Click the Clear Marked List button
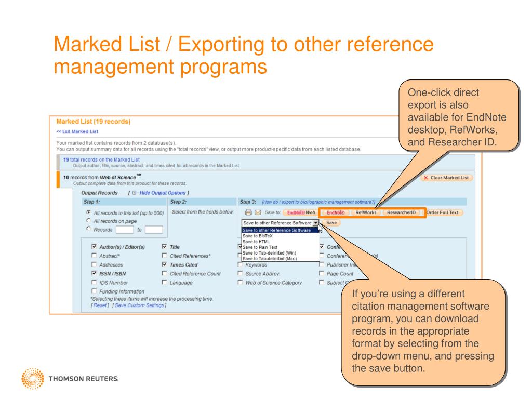 coord(446,178)
